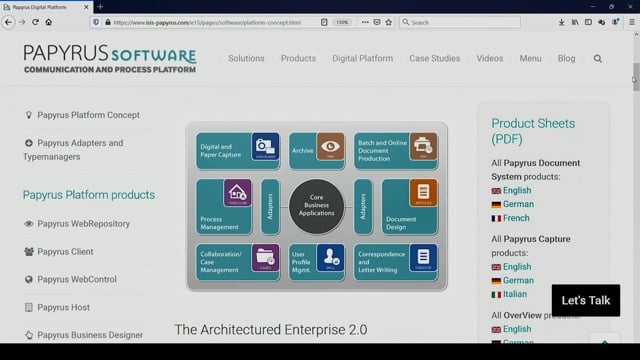Open German PDF for Papyrus Document System

[x=518, y=204]
